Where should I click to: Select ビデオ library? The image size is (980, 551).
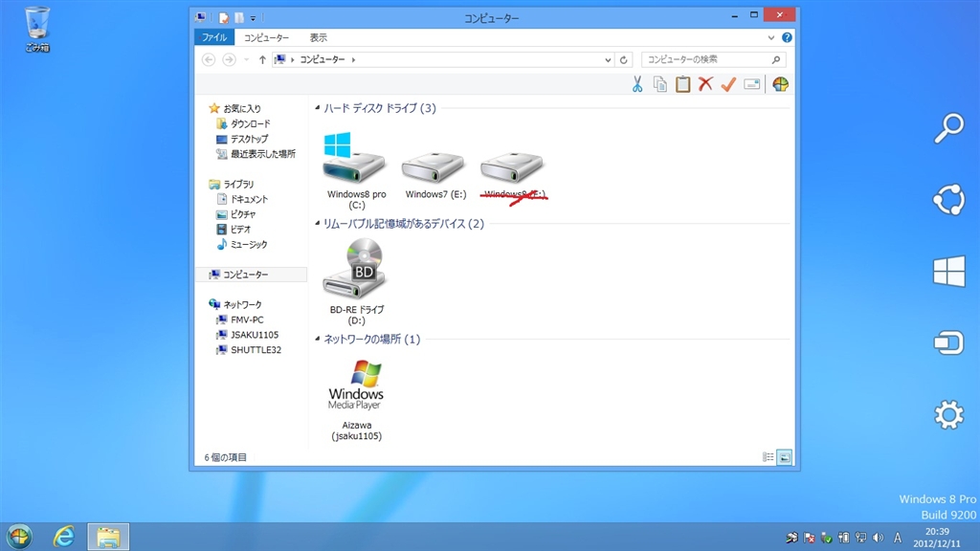(240, 230)
